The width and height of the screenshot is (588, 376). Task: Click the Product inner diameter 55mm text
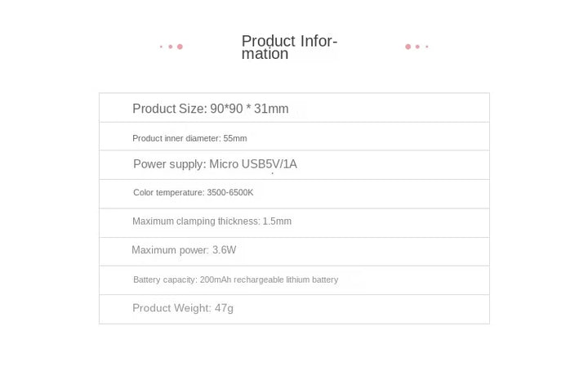[x=189, y=138]
